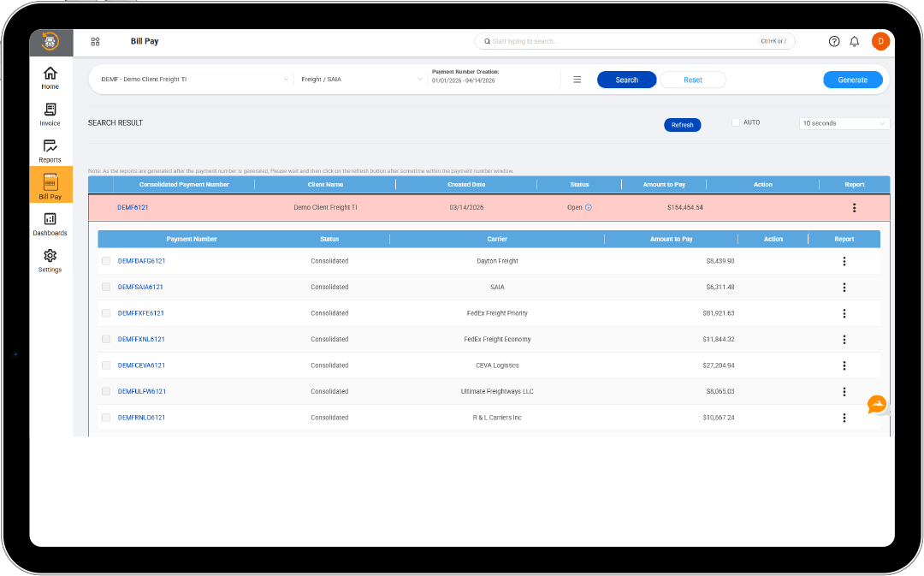The image size is (924, 576).
Task: Go to Home in sidebar
Action: [50, 78]
